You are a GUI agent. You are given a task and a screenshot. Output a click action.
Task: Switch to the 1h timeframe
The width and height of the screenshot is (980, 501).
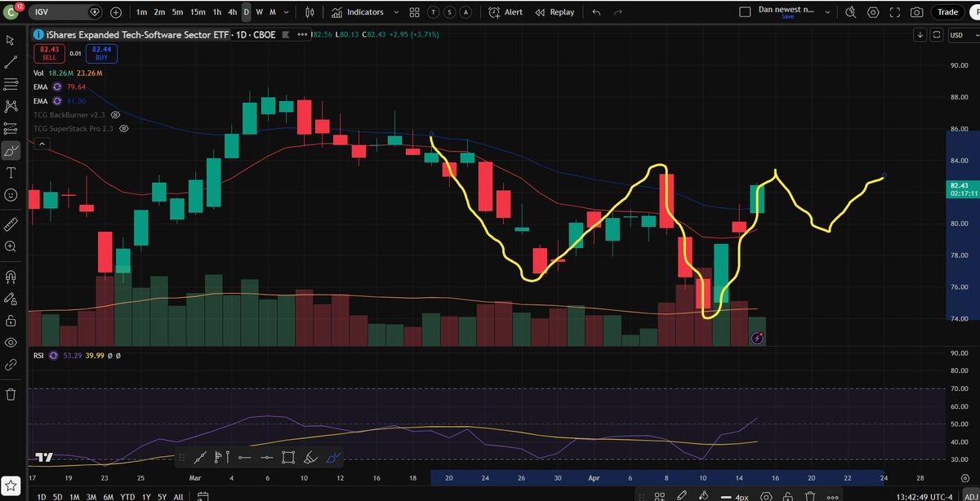(x=217, y=12)
